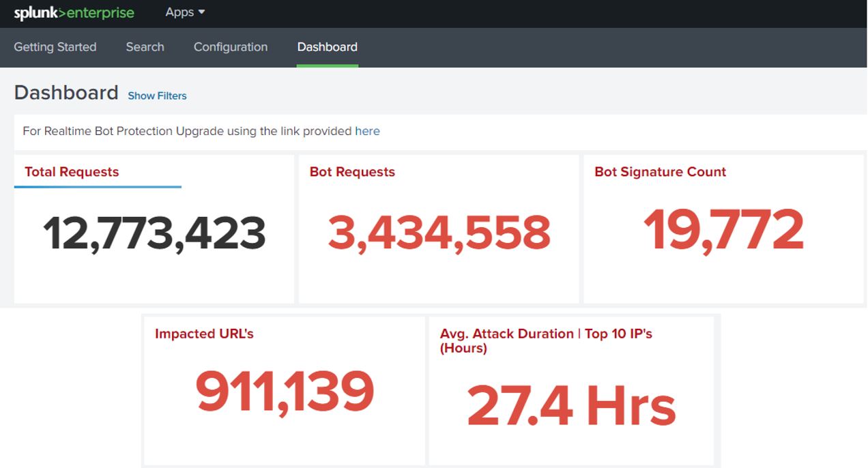Click the Total Requests panel title
The image size is (868, 468).
coord(72,172)
